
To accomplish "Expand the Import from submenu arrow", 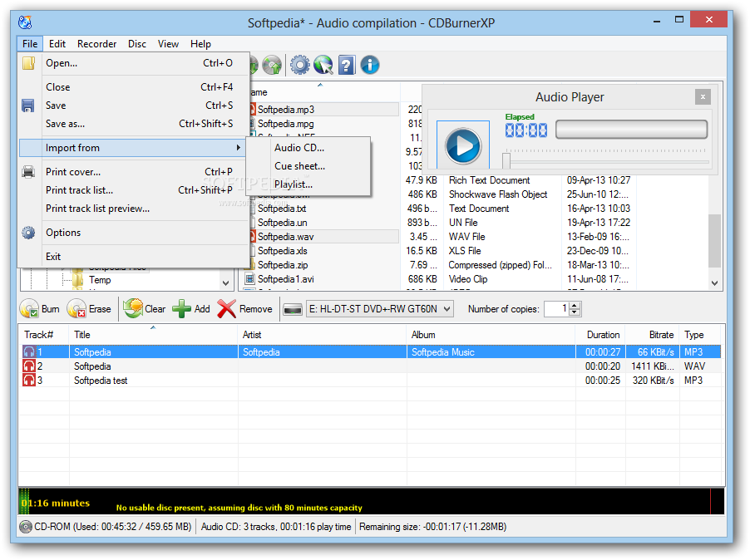I will point(238,148).
